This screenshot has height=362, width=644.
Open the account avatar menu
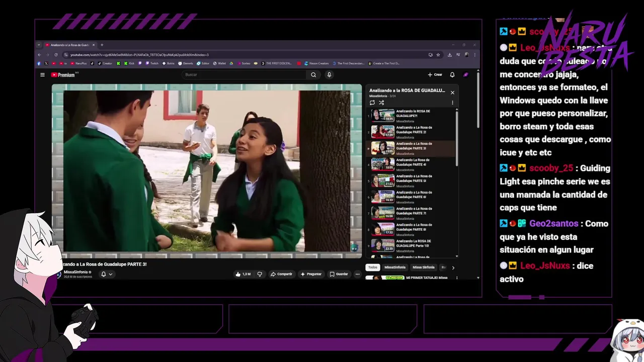[x=466, y=75]
